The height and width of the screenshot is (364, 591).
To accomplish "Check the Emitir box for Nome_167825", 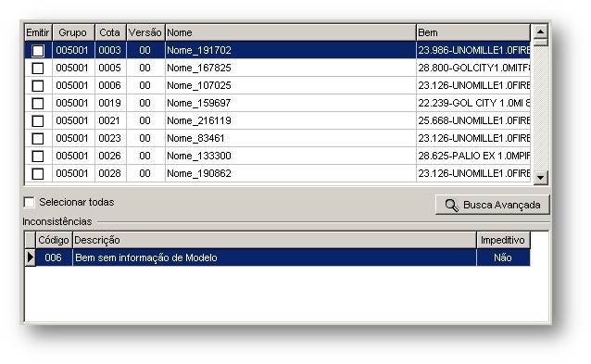I will [x=38, y=69].
